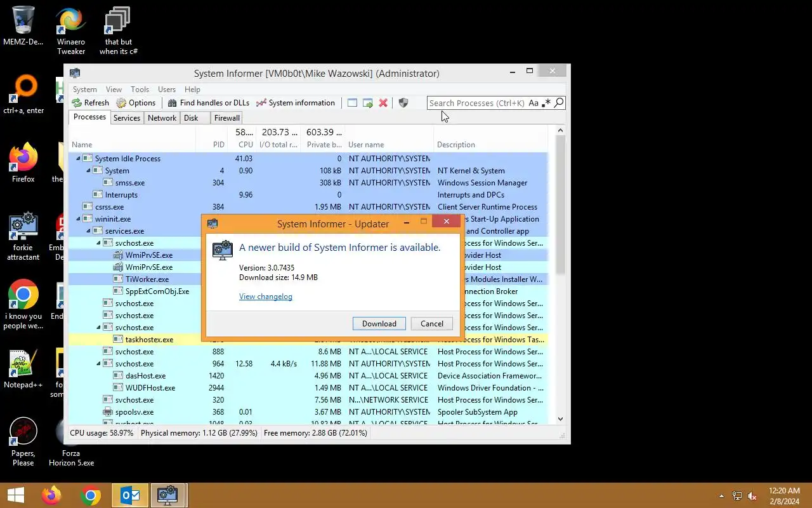Click Physical memory in status bar
Viewport: 812px width, 508px height.
click(x=199, y=433)
